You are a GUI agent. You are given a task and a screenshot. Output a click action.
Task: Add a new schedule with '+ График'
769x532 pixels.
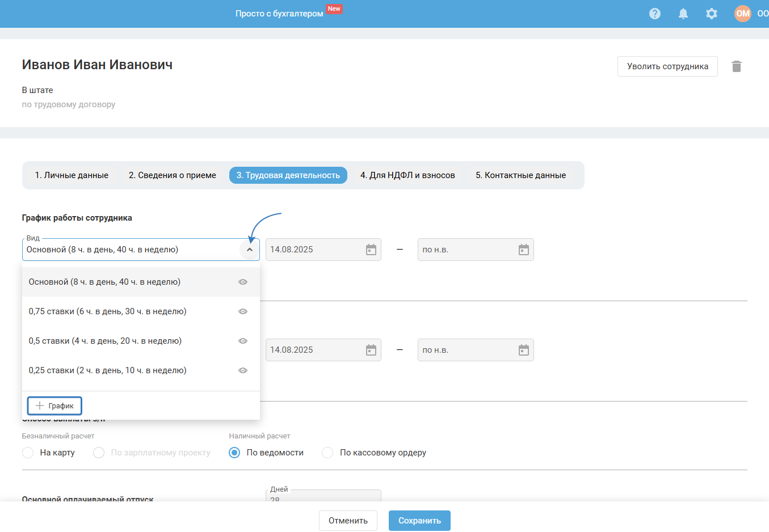[x=54, y=406]
